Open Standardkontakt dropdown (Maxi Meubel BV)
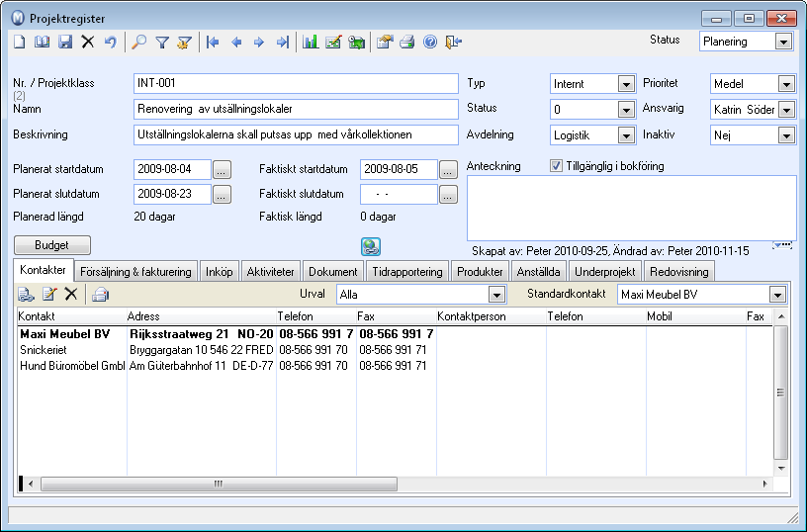The height and width of the screenshot is (532, 807). (777, 295)
